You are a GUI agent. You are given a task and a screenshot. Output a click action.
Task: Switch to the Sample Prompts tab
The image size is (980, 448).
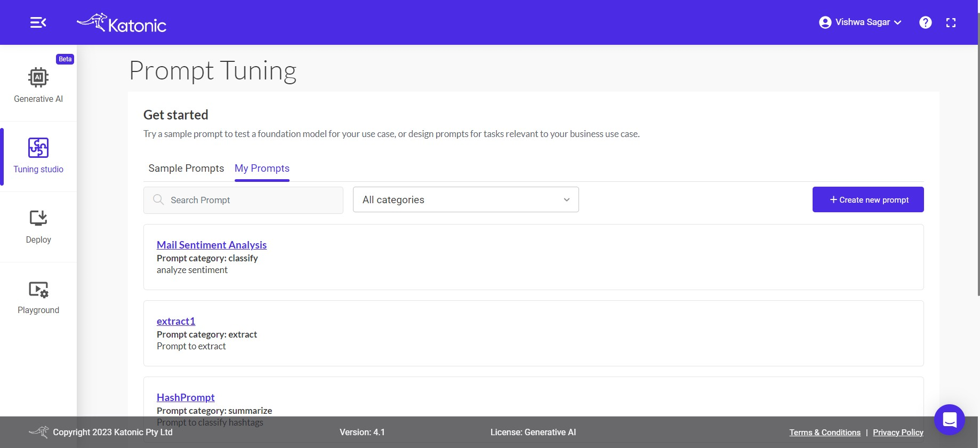pyautogui.click(x=186, y=169)
